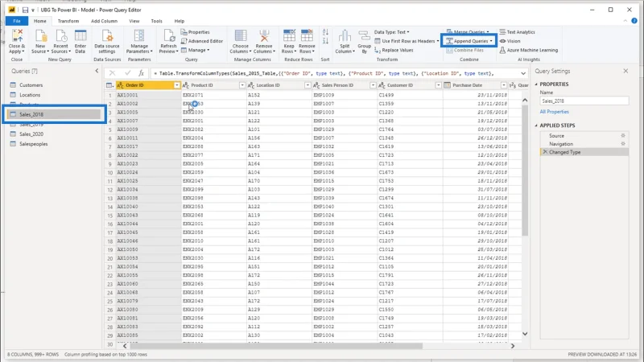Image resolution: width=644 pixels, height=362 pixels.
Task: Switch to the View tab
Action: (134, 21)
